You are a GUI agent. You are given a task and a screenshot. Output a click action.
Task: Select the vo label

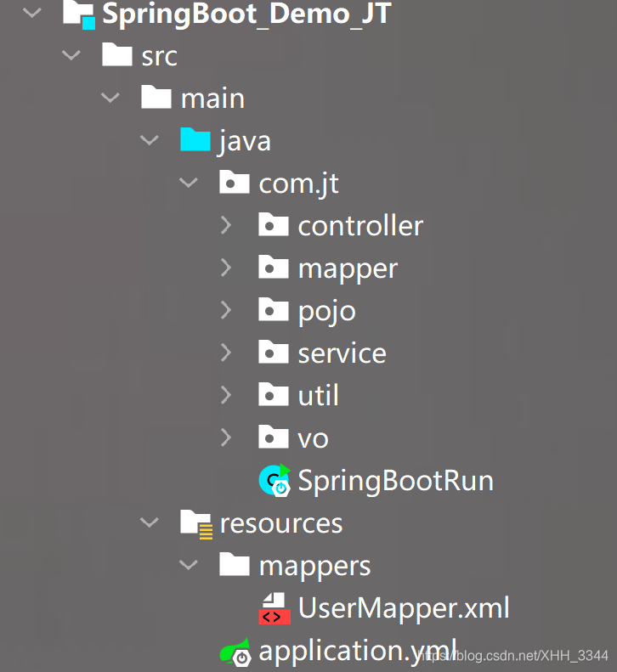tap(313, 439)
